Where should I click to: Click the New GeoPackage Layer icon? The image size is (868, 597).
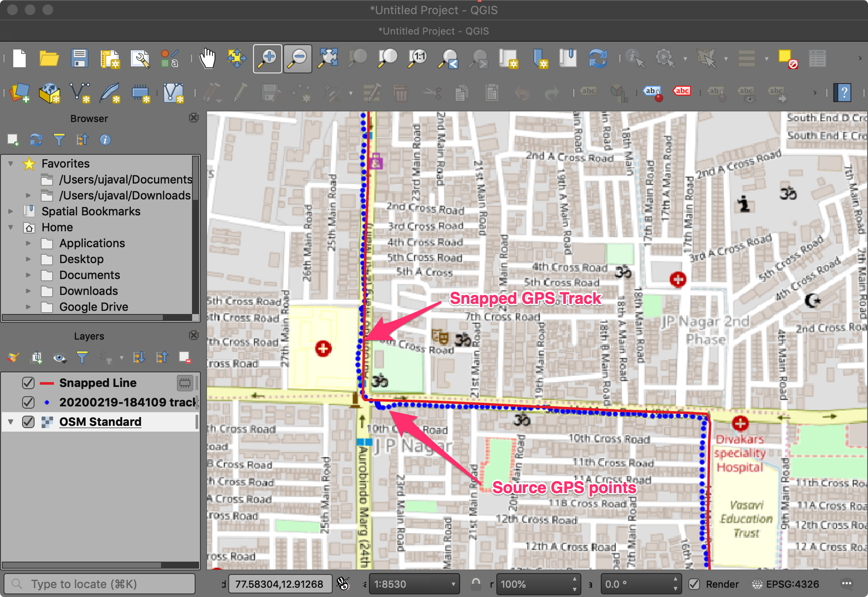(x=49, y=93)
